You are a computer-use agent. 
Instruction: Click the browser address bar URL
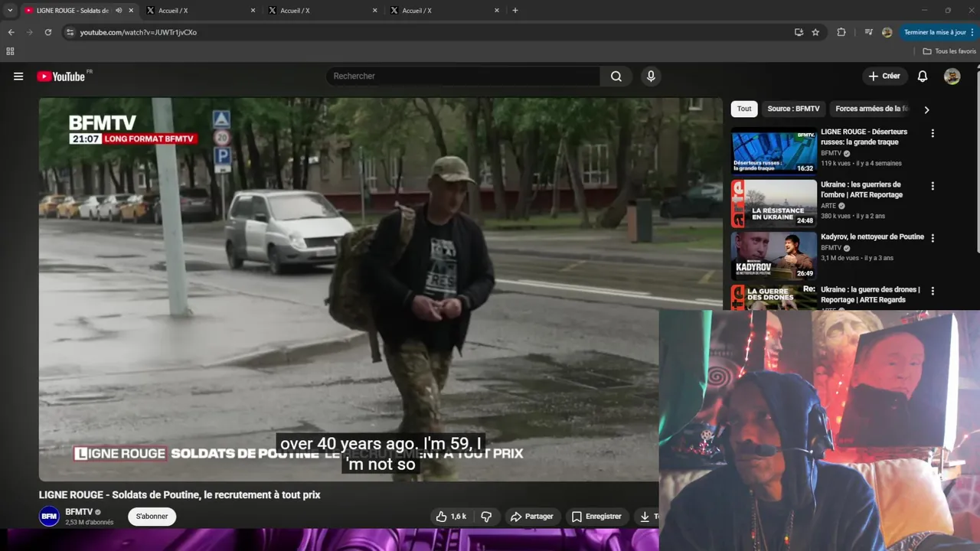coord(139,32)
